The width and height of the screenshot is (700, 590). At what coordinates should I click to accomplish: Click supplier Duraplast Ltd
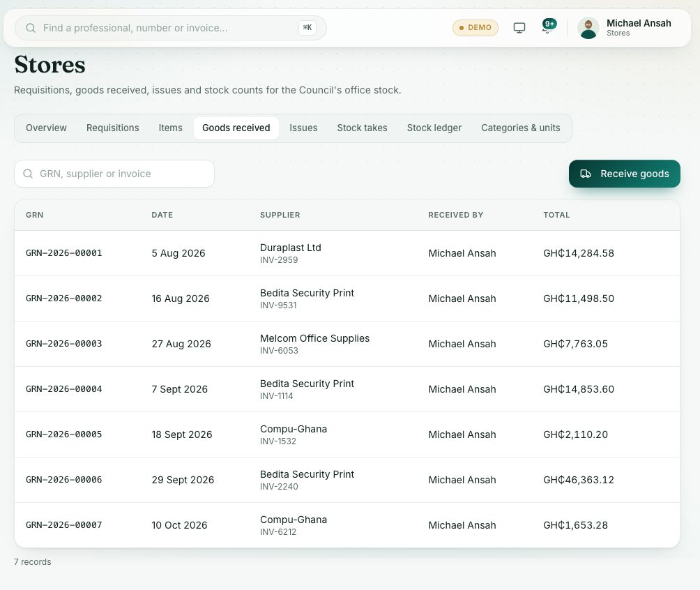pos(291,248)
